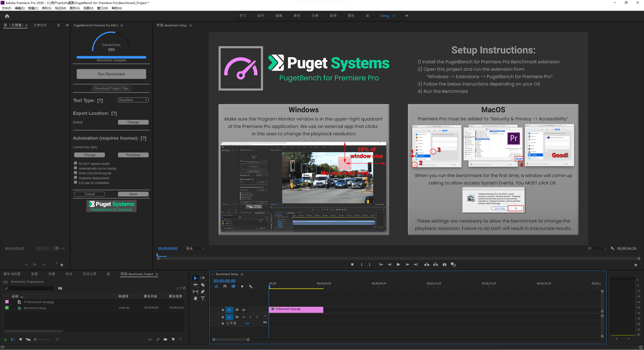The width and height of the screenshot is (644, 350).
Task: Click the New Bin folder icon
Action: [165, 339]
